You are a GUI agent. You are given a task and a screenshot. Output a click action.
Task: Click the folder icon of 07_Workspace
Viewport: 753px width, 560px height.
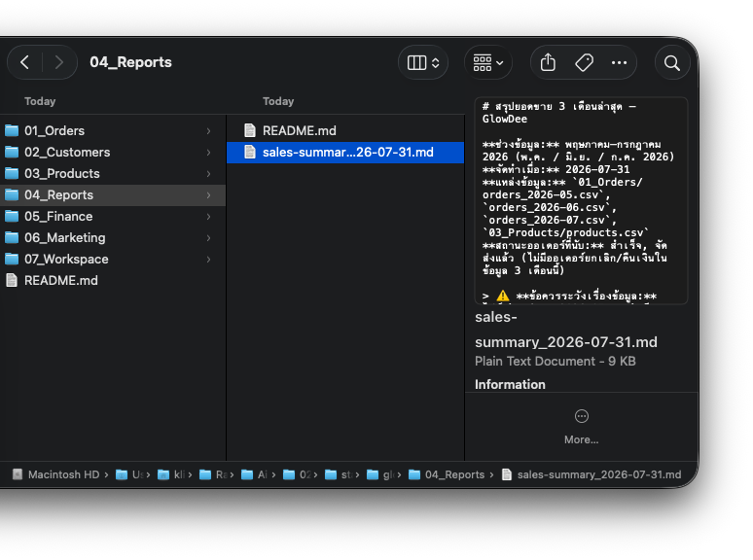(12, 260)
